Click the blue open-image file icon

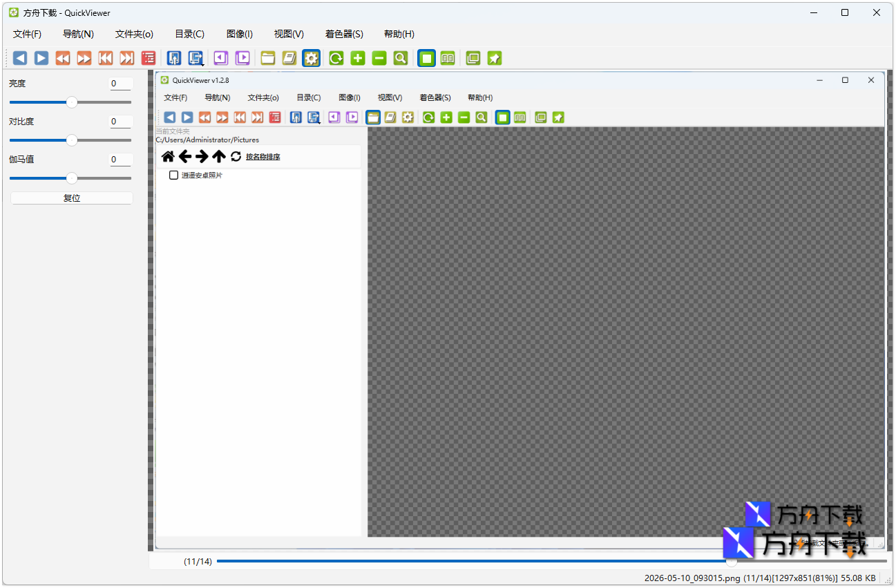coord(174,58)
